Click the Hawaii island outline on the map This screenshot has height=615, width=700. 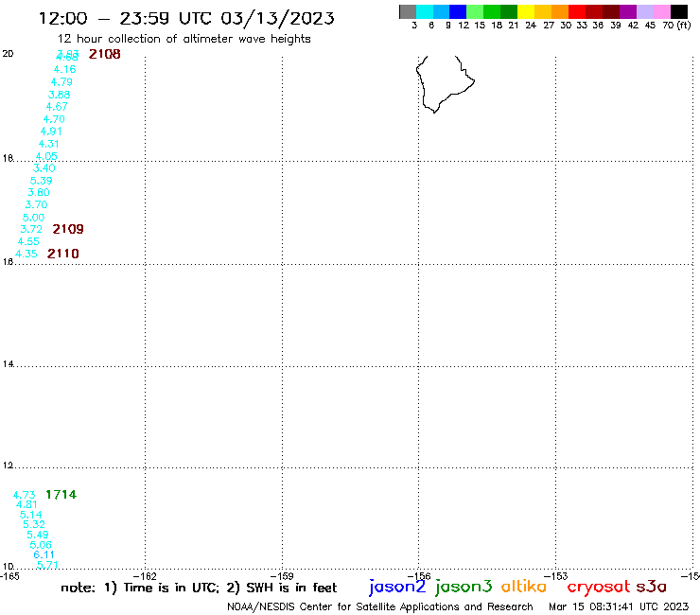(x=444, y=84)
